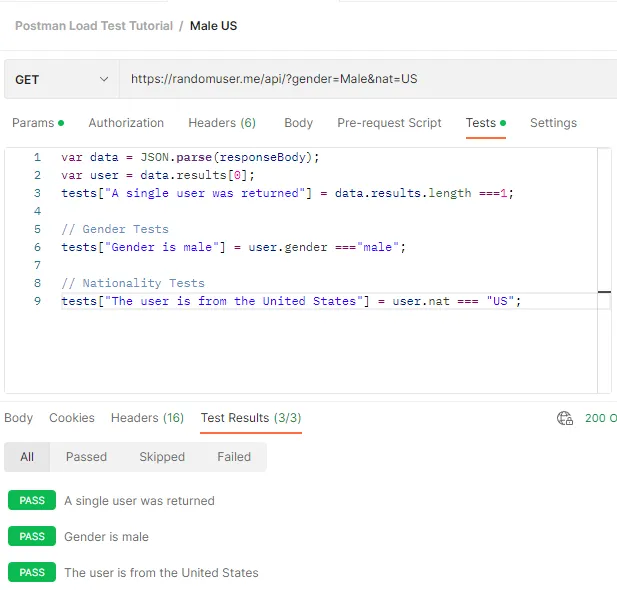Click the '// Nationality Tests' comment line
617x590 pixels.
coord(133,283)
